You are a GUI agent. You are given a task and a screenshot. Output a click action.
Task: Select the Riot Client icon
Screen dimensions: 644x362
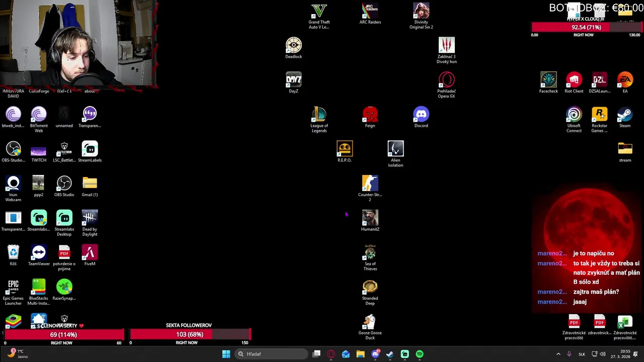coord(574,83)
